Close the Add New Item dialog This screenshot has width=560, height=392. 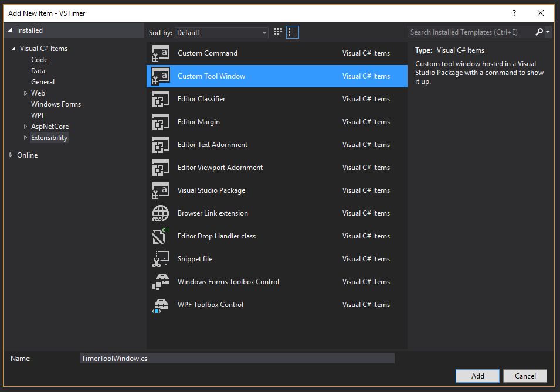tap(541, 13)
